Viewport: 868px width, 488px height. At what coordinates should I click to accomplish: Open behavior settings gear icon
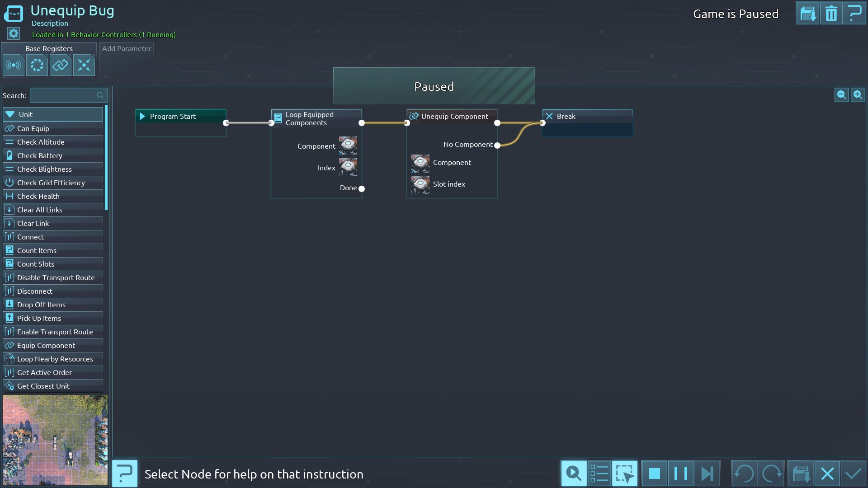(x=14, y=33)
